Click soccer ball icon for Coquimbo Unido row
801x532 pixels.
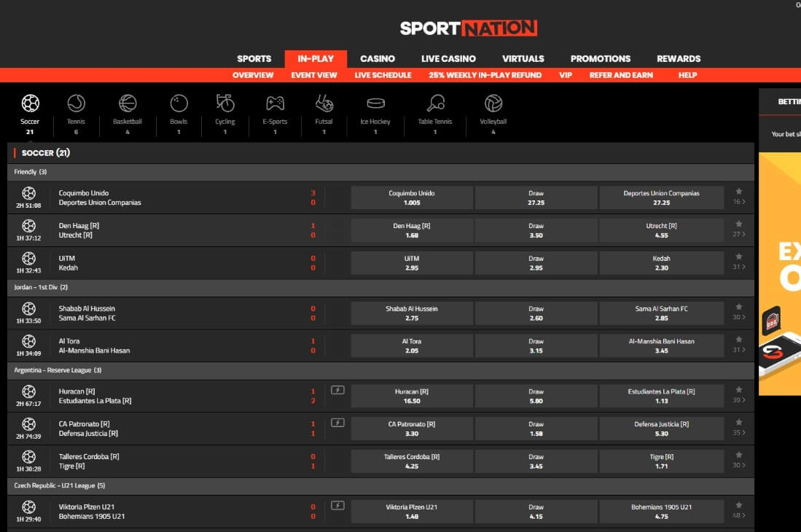tap(28, 193)
